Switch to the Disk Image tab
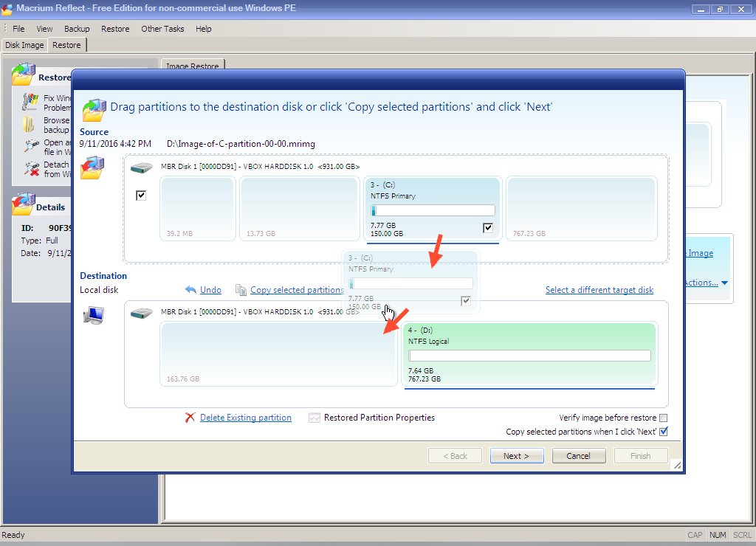 coord(25,45)
